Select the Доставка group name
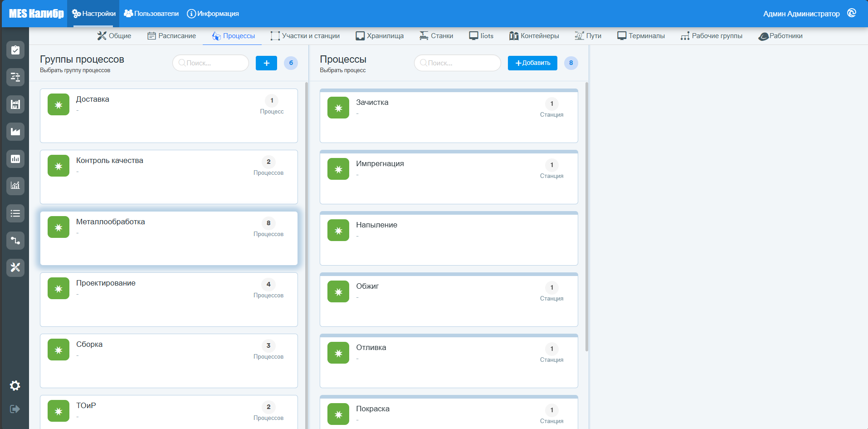The height and width of the screenshot is (429, 868). (93, 99)
